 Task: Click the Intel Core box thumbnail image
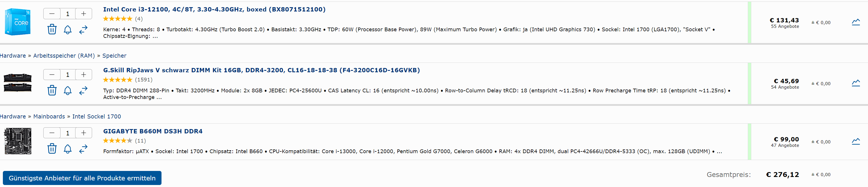[x=18, y=22]
